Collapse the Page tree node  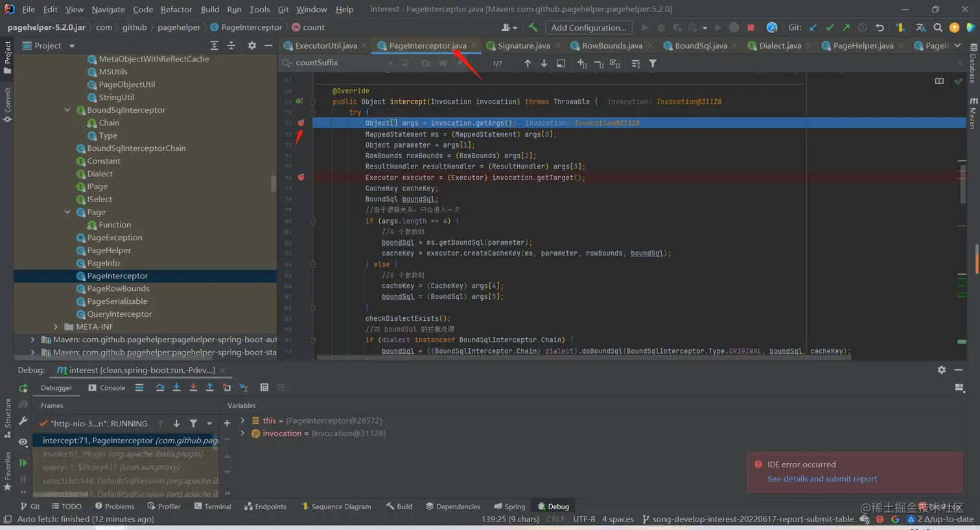tap(67, 212)
